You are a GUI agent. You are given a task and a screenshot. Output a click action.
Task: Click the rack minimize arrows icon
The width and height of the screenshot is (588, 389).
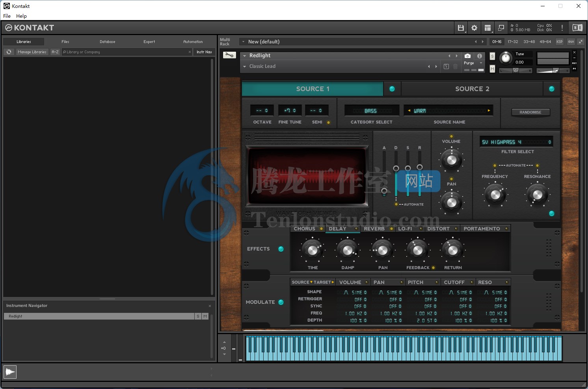tap(581, 41)
